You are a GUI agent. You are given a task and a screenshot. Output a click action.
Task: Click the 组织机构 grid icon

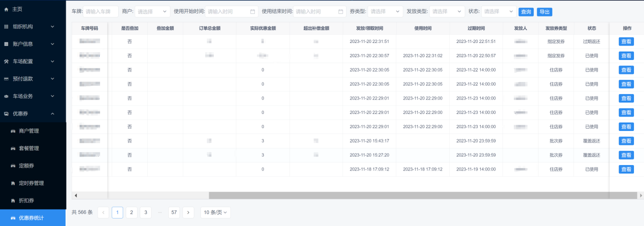pyautogui.click(x=6, y=26)
